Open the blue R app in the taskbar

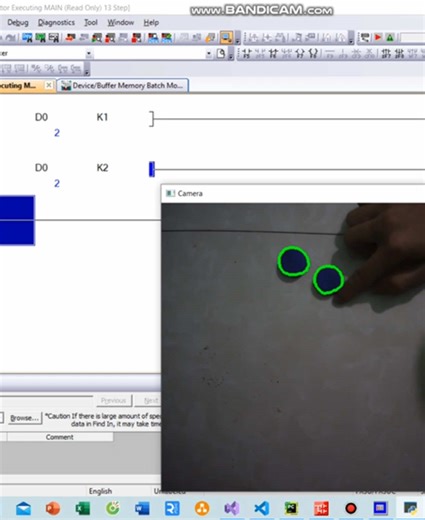172,509
